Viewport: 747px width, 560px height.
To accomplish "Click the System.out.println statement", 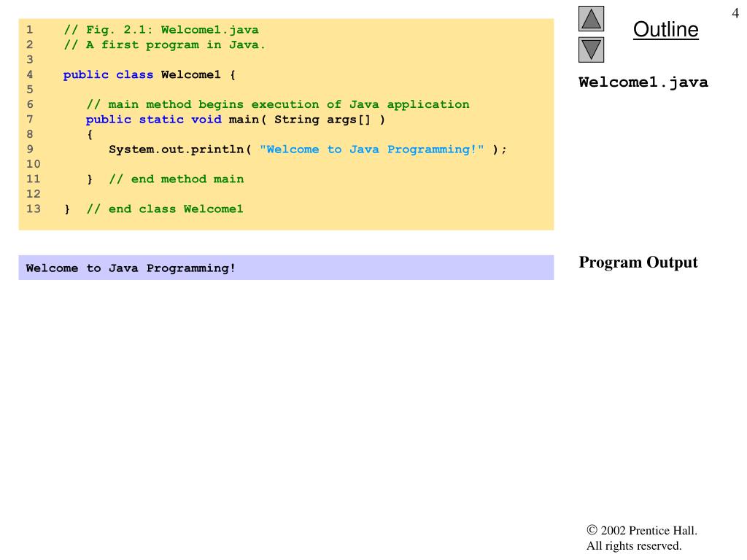I will (308, 149).
